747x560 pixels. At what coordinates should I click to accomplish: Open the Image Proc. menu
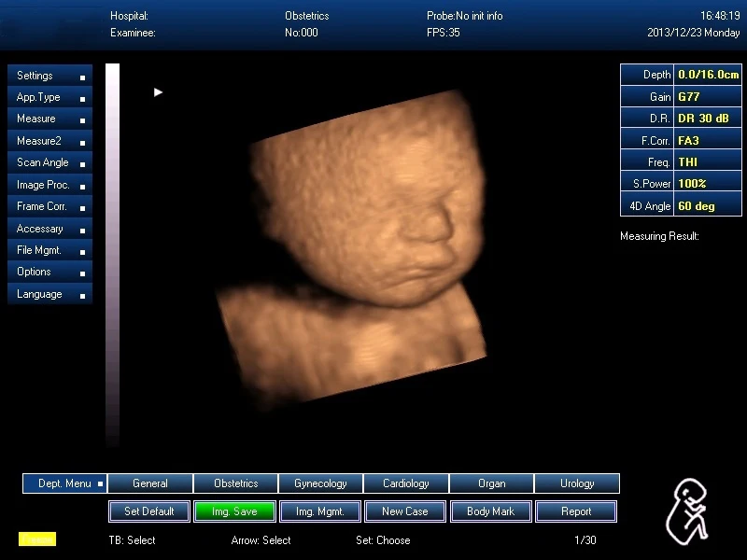click(43, 184)
